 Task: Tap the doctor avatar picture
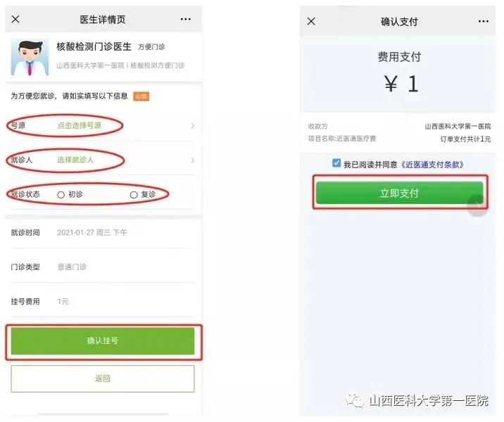point(30,57)
